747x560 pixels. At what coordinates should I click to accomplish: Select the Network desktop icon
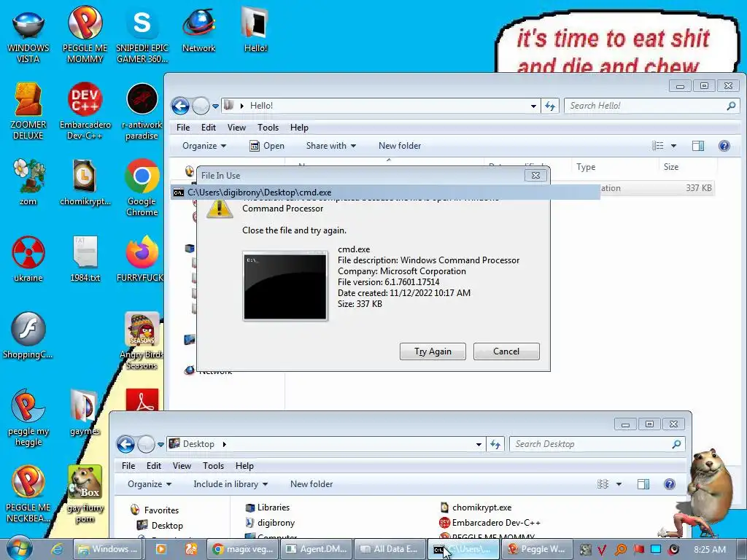tap(198, 29)
